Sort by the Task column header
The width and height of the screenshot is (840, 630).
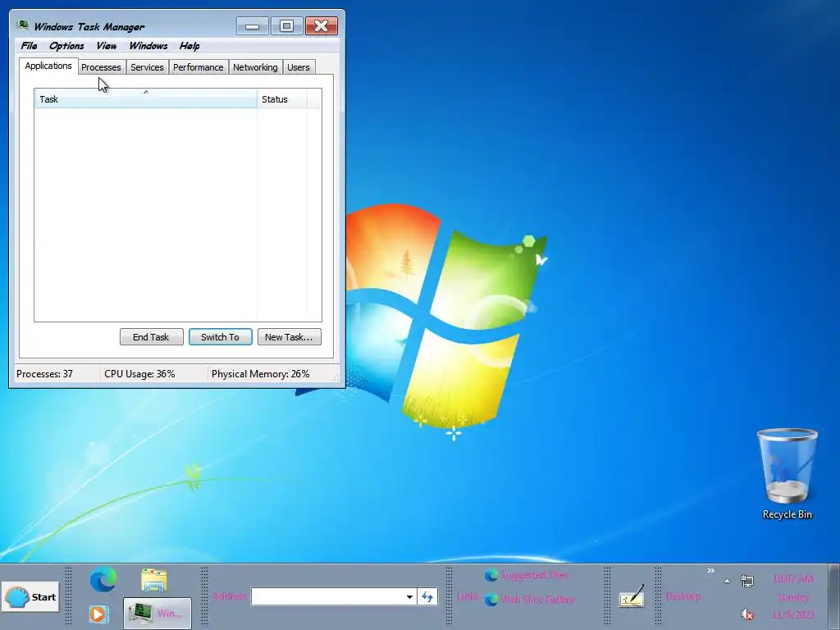pos(146,99)
